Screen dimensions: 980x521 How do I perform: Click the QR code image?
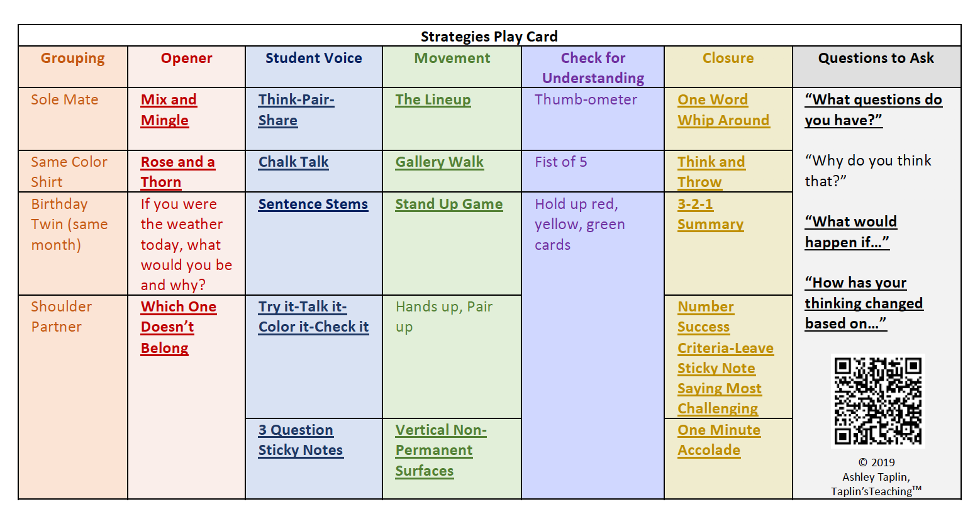coord(877,401)
